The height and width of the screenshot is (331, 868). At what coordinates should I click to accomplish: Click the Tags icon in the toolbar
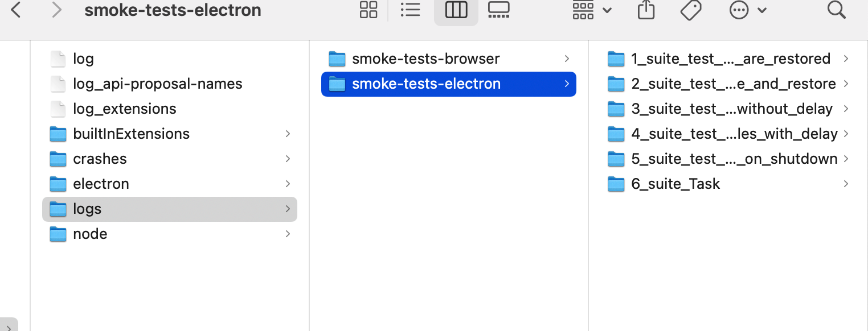[x=690, y=10]
